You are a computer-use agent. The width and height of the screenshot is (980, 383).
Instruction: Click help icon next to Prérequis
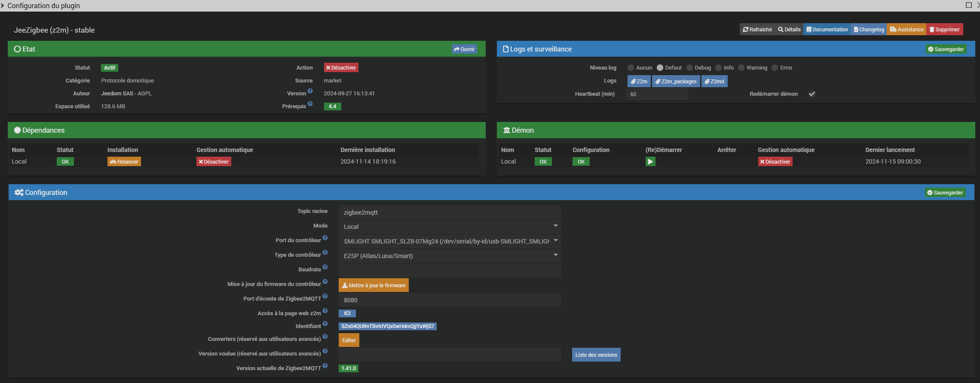(310, 104)
